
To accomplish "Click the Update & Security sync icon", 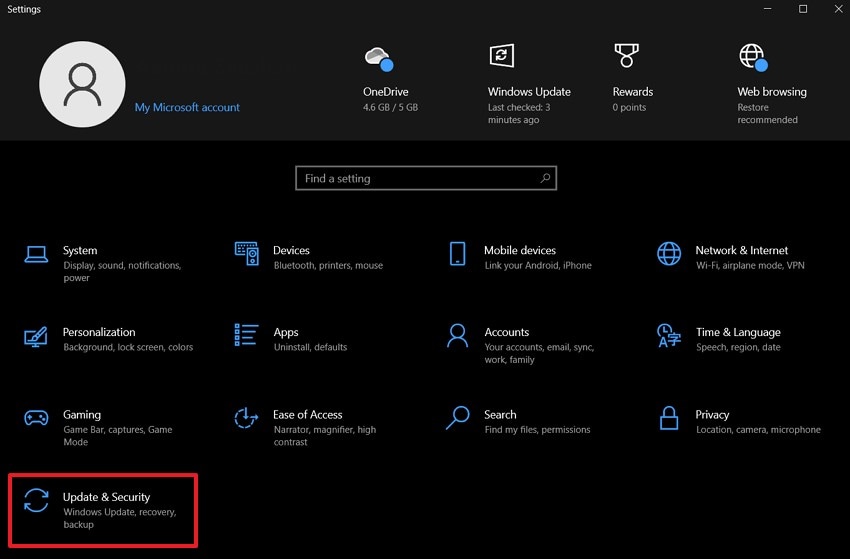I will pyautogui.click(x=36, y=500).
